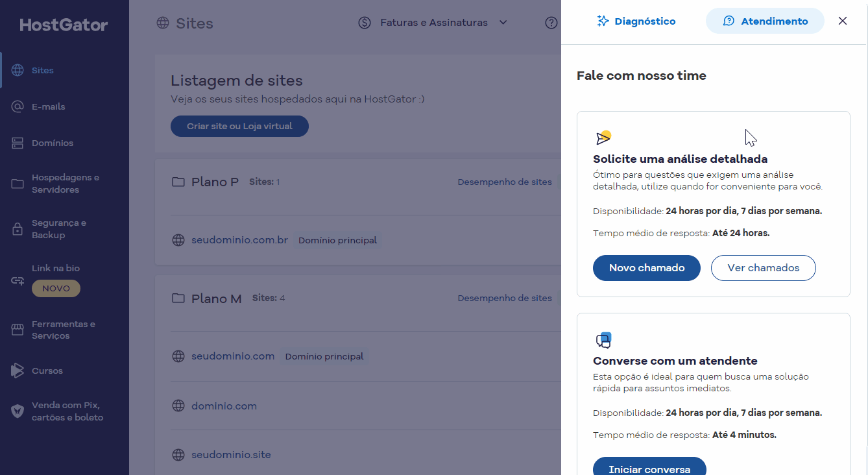
Task: Click the Fale com nosso time heading
Action: point(642,76)
